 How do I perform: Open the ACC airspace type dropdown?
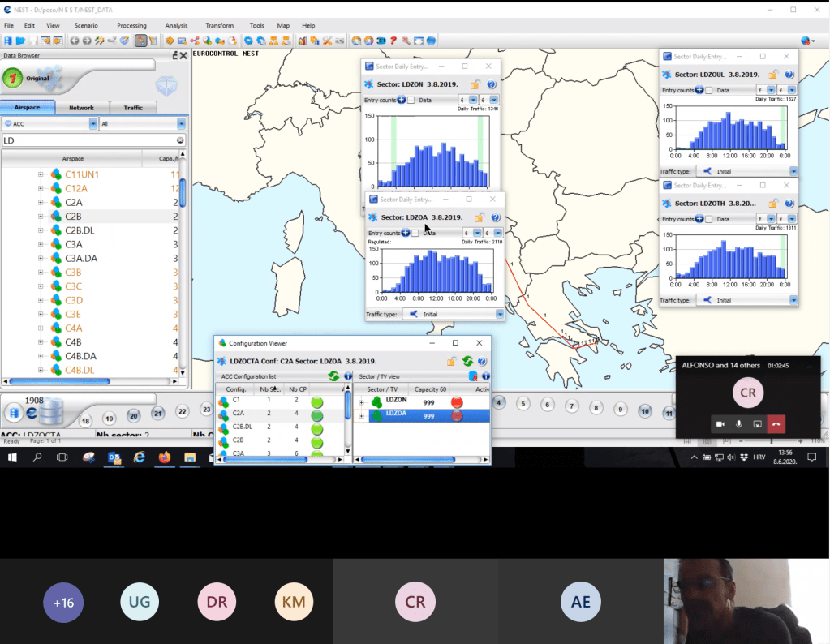click(93, 124)
